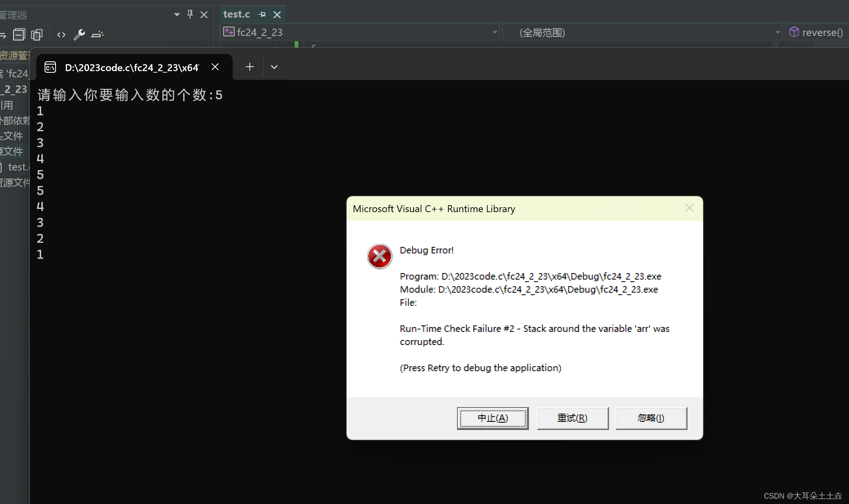The width and height of the screenshot is (849, 504).
Task: Close the Solution Explorer panel
Action: (x=204, y=15)
